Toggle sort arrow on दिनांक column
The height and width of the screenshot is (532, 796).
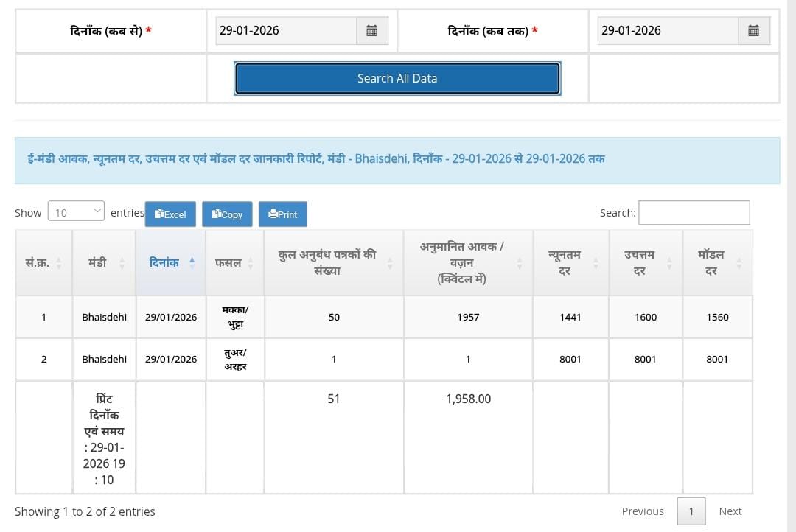point(192,262)
